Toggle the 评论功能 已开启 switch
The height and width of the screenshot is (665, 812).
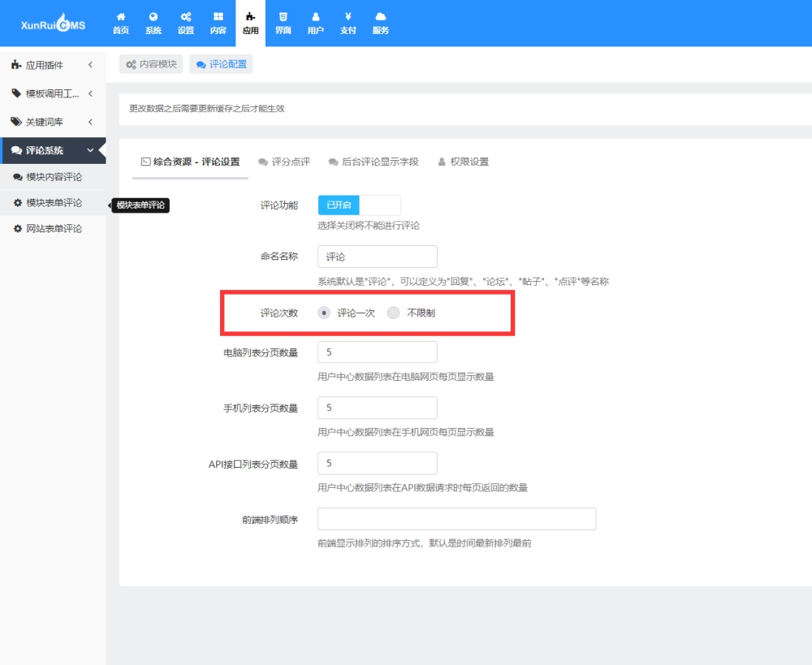(359, 205)
